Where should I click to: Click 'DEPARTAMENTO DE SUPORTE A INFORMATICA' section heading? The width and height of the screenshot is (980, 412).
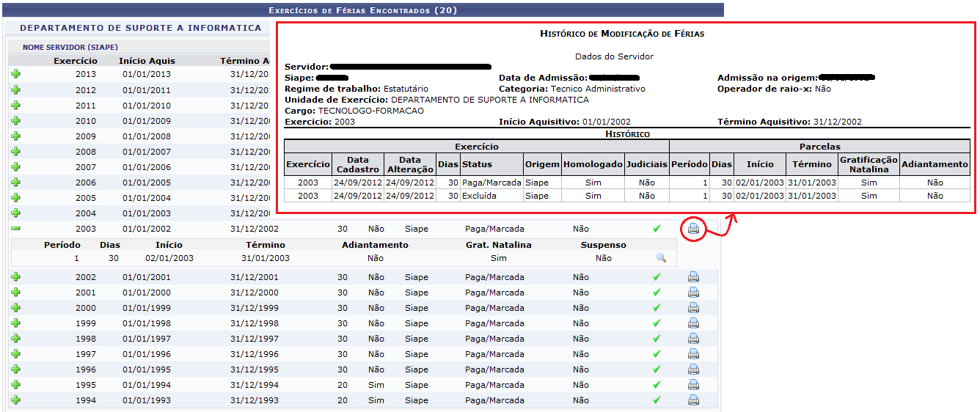[140, 28]
